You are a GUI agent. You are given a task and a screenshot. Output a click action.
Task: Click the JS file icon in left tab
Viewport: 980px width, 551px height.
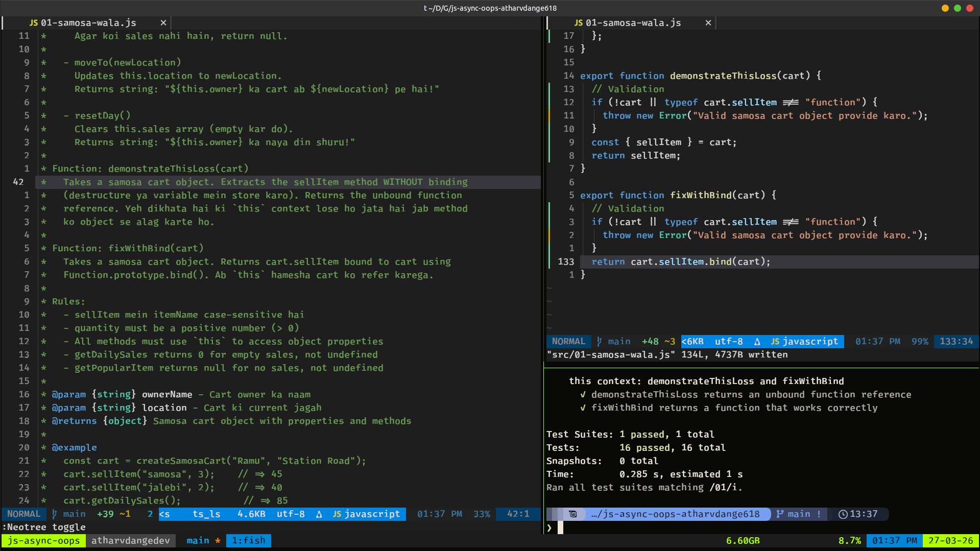34,23
